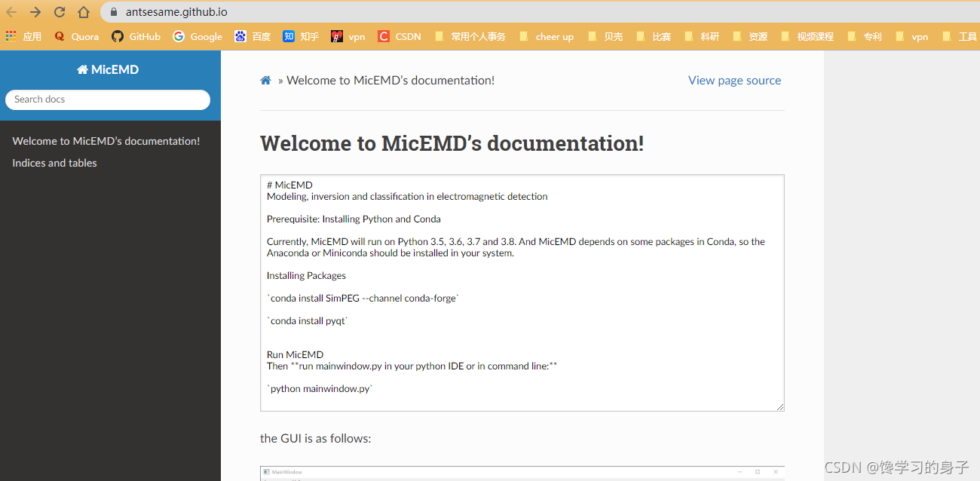Viewport: 980px width, 481px height.
Task: Click the 'conda install SimPEG --channel conda-forge' line
Action: point(363,298)
